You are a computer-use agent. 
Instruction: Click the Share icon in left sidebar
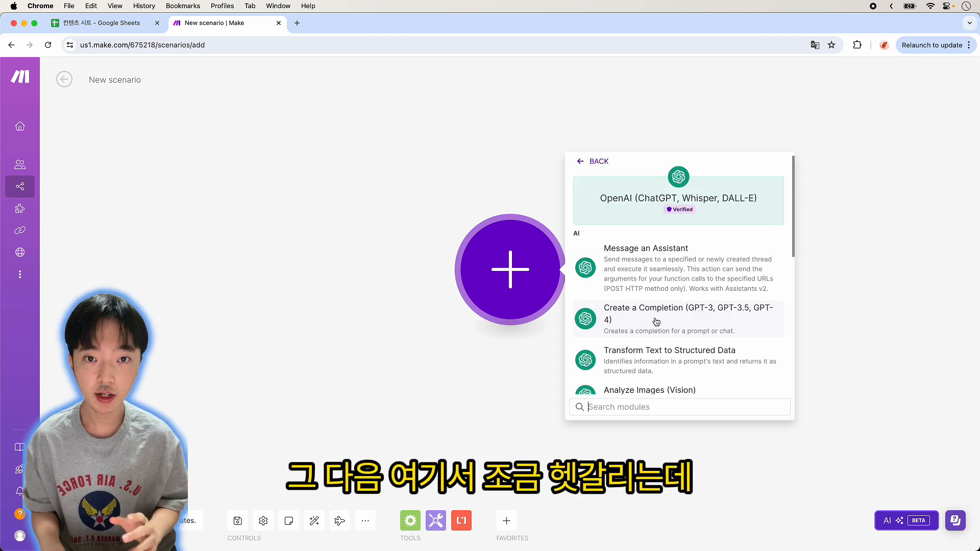click(19, 186)
